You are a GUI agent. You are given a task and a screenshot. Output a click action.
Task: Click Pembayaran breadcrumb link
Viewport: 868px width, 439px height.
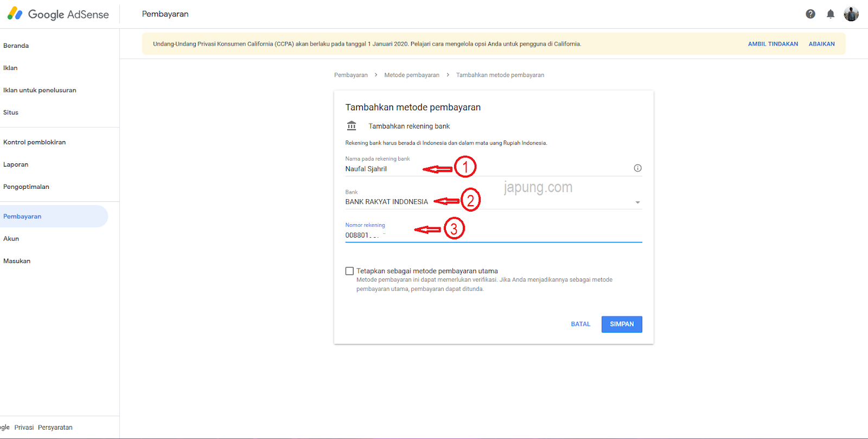tap(351, 75)
